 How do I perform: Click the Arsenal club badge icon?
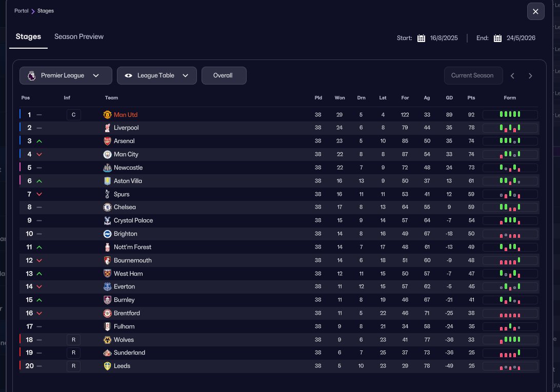[x=107, y=141]
